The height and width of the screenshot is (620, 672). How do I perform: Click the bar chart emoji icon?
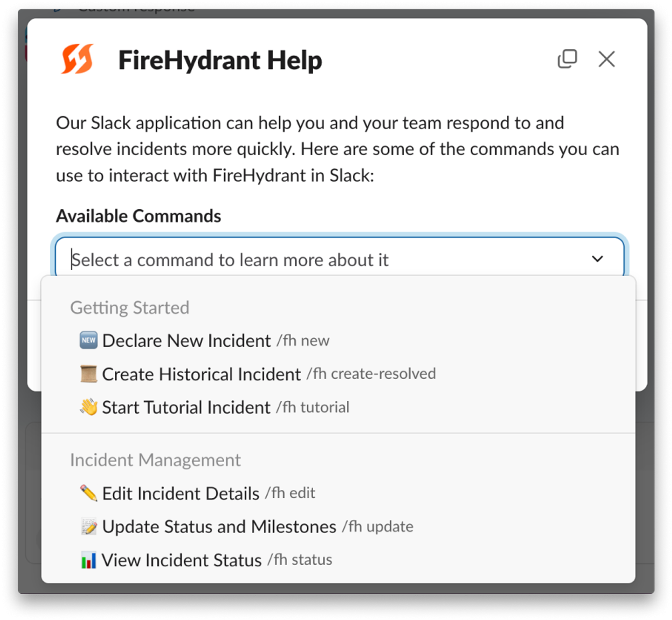(x=89, y=560)
